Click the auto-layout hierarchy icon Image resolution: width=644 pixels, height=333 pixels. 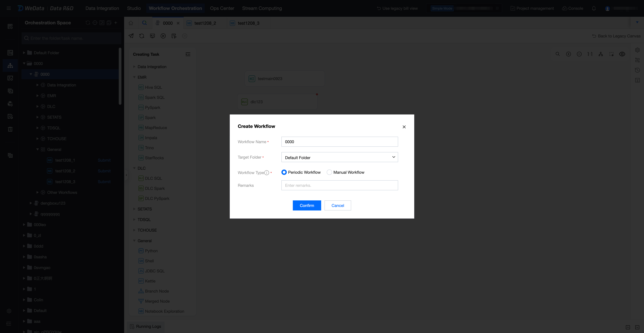tap(601, 54)
